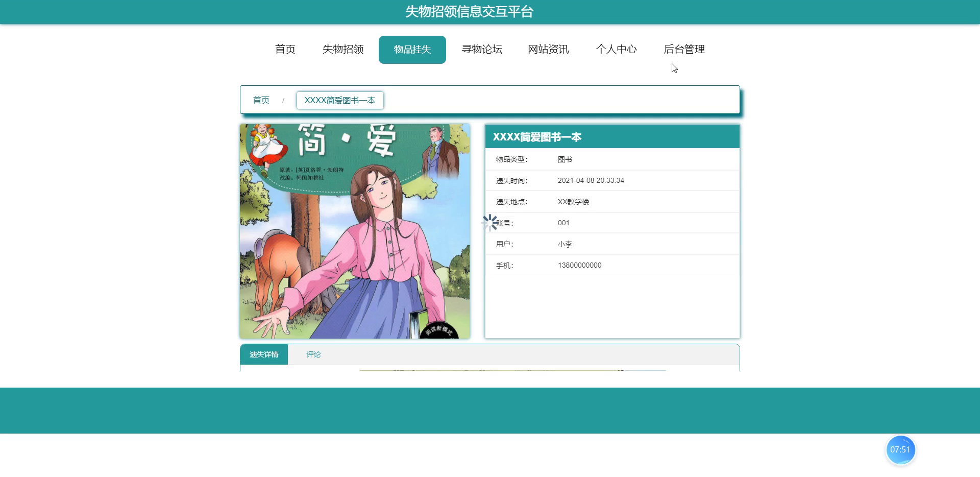Click the 用户 label
The width and height of the screenshot is (980, 477).
click(504, 244)
